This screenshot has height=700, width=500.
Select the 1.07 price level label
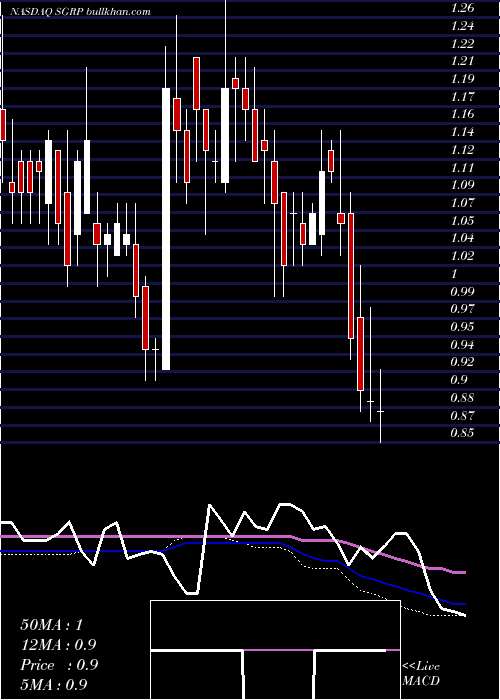[462, 203]
